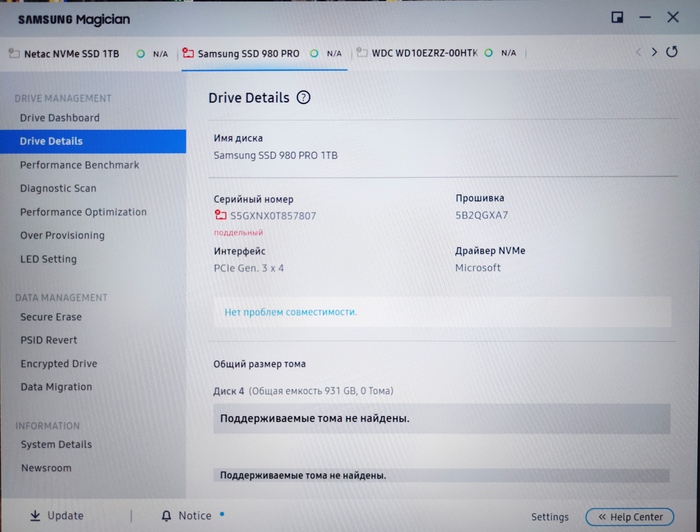This screenshot has height=532, width=700.
Task: Click the refresh drives icon
Action: 672,52
